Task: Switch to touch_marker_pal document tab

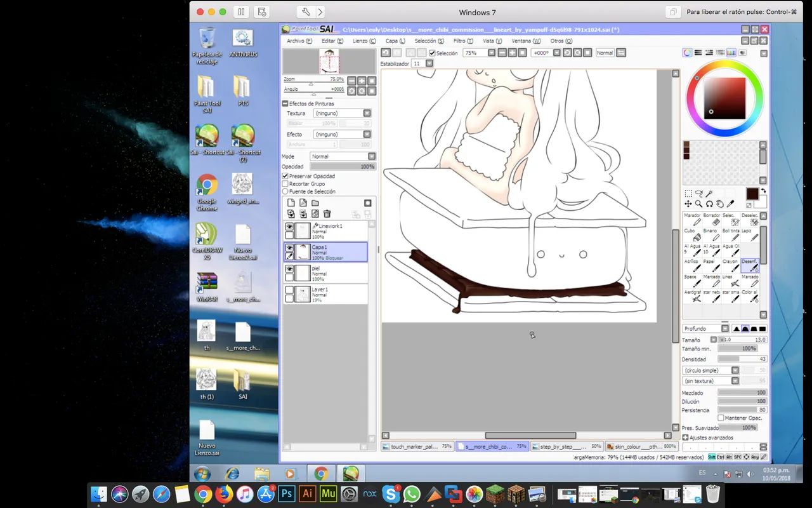Action: click(x=418, y=446)
